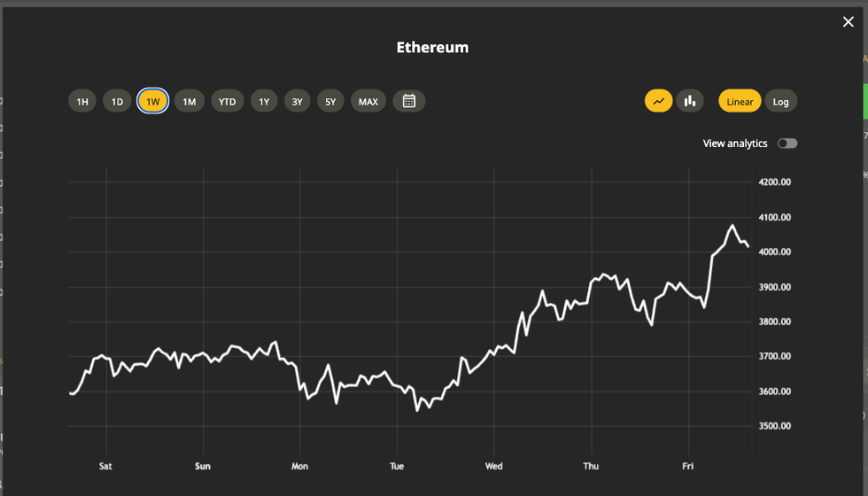Image resolution: width=868 pixels, height=496 pixels.
Task: Select Log scale option
Action: pyautogui.click(x=780, y=101)
